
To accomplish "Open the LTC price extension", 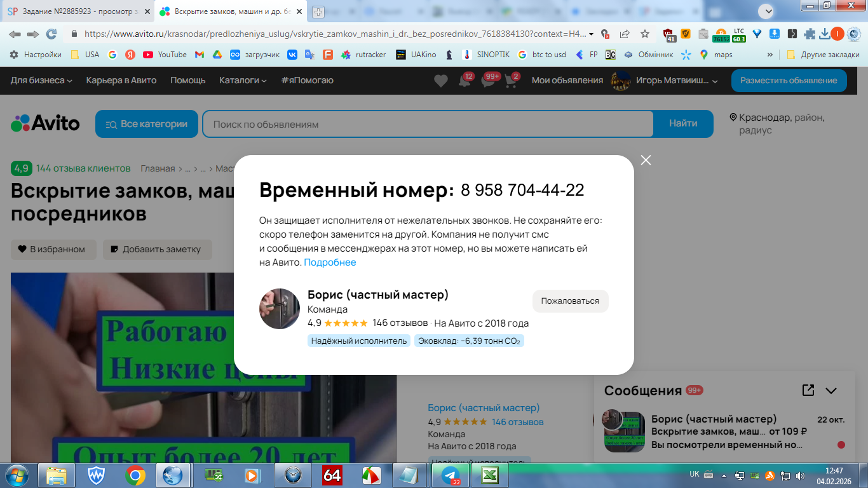I will click(x=738, y=34).
